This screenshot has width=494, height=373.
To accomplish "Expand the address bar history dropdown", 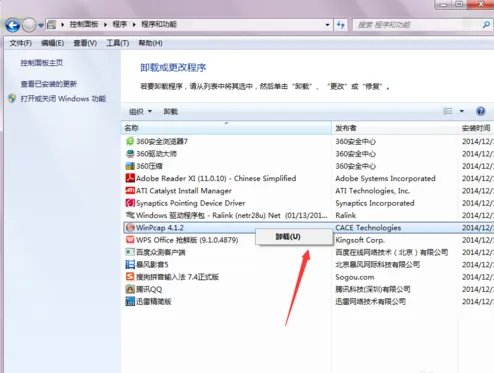I will 327,25.
